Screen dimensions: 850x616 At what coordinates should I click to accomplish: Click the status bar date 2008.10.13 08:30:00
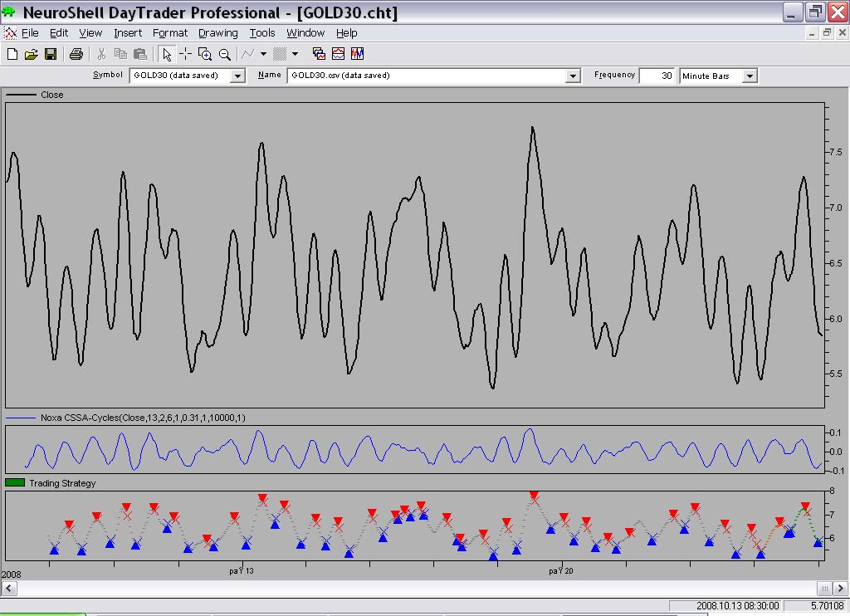point(737,606)
